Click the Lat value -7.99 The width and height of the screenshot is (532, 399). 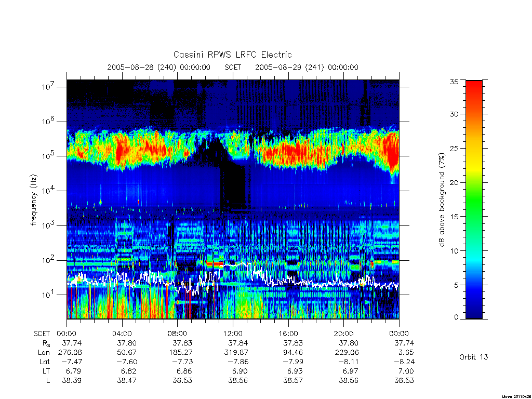[x=293, y=362]
